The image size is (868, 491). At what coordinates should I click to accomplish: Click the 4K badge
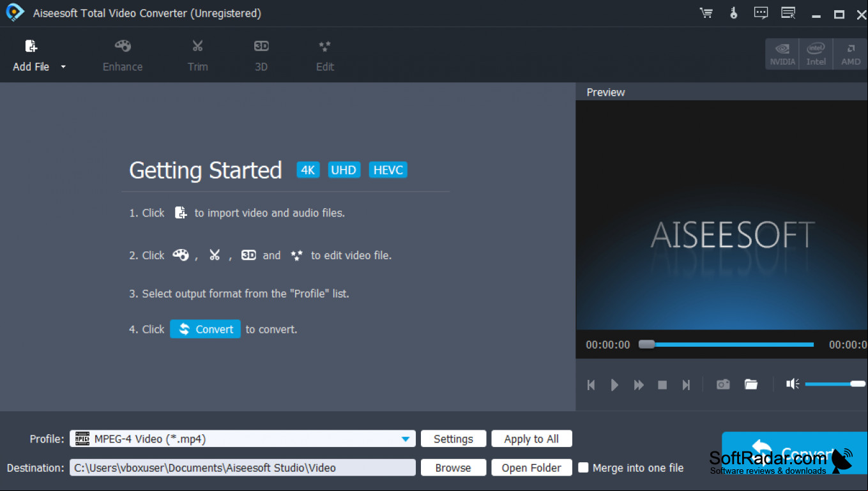pyautogui.click(x=308, y=170)
